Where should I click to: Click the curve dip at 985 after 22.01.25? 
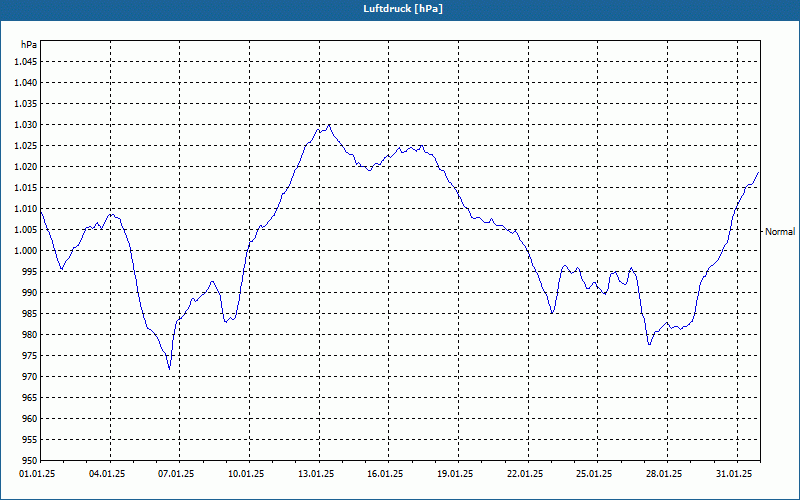(x=552, y=313)
